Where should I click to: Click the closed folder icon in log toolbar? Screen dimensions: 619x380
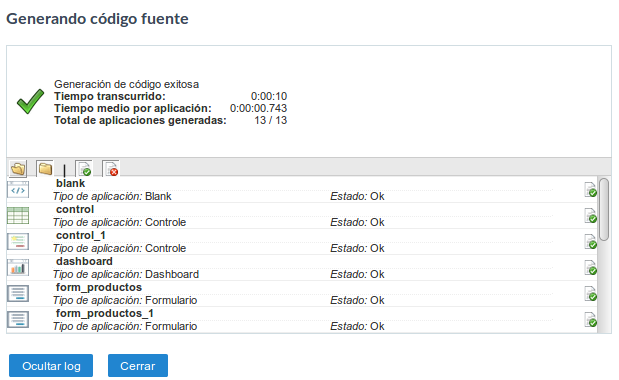pyautogui.click(x=45, y=168)
